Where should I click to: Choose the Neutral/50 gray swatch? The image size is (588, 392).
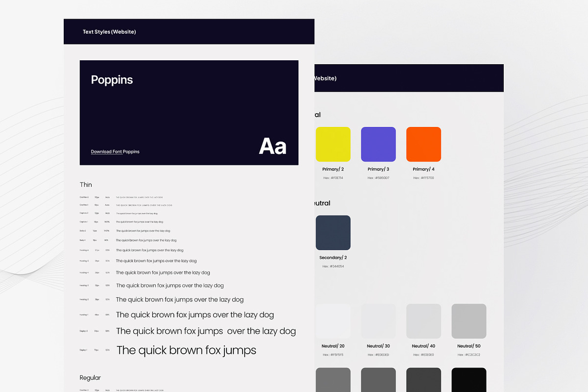click(469, 321)
